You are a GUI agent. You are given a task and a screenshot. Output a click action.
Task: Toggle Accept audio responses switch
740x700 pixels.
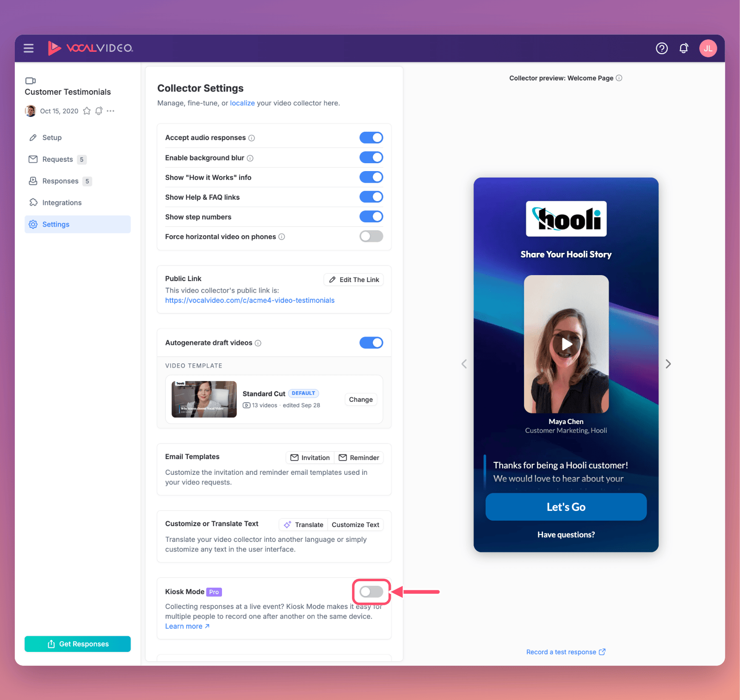(371, 138)
